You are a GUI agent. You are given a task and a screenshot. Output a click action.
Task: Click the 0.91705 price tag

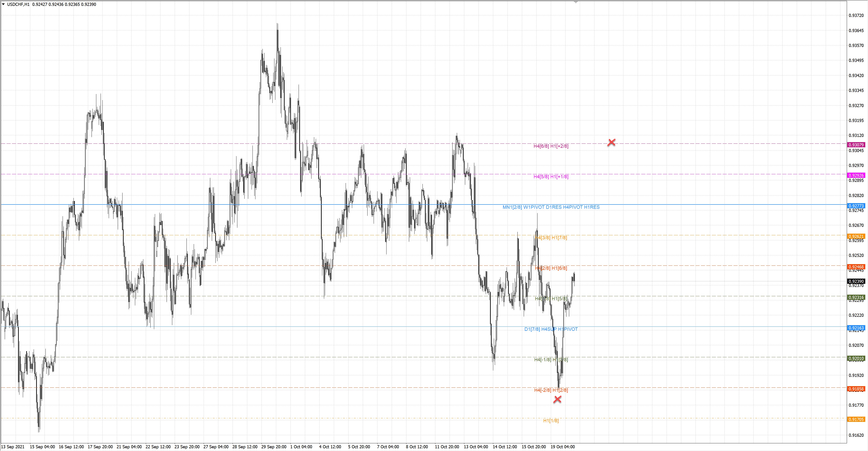click(856, 419)
